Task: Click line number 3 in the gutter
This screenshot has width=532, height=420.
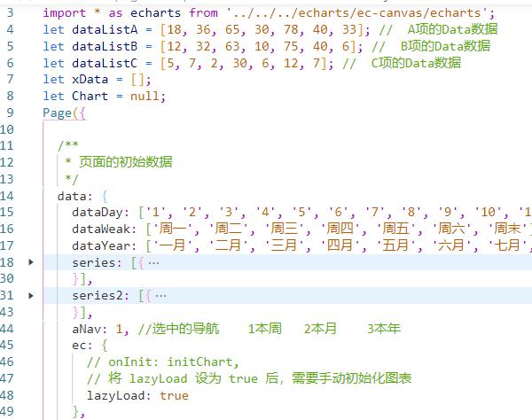Action: (10, 13)
